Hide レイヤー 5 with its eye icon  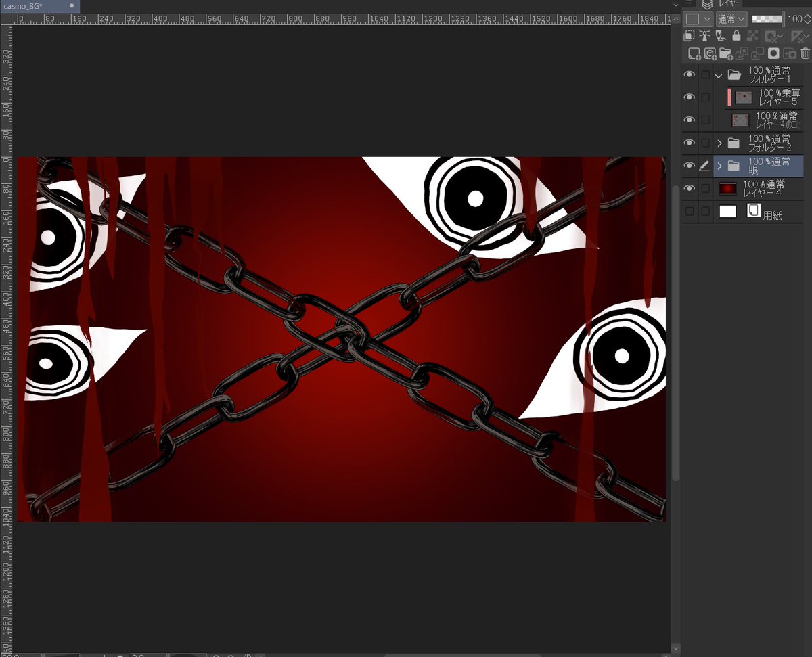click(x=690, y=97)
